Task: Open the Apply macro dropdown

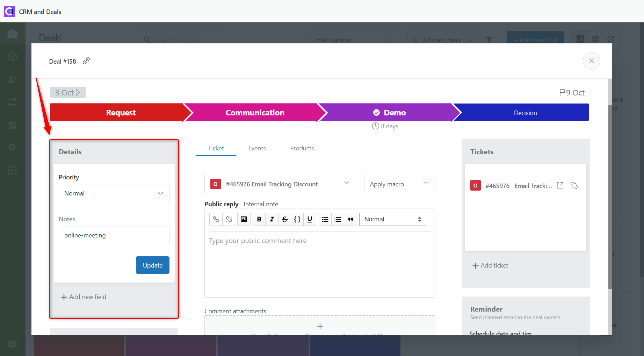Action: (399, 184)
